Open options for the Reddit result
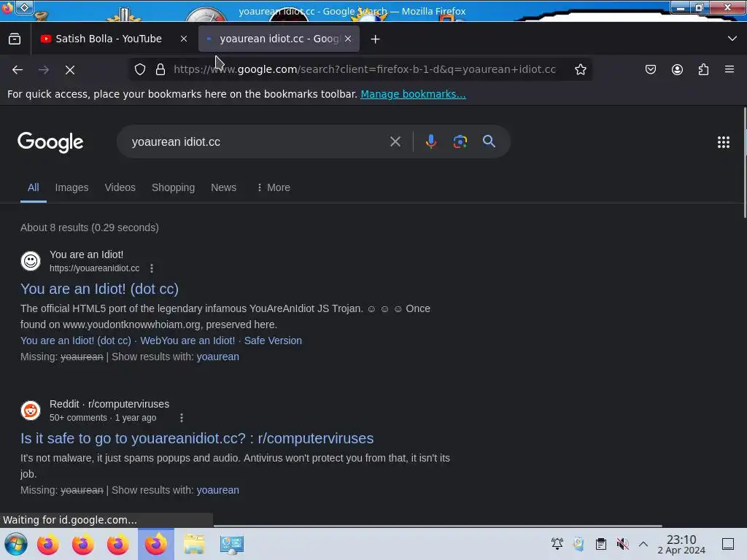This screenshot has width=747, height=560. pos(182,418)
